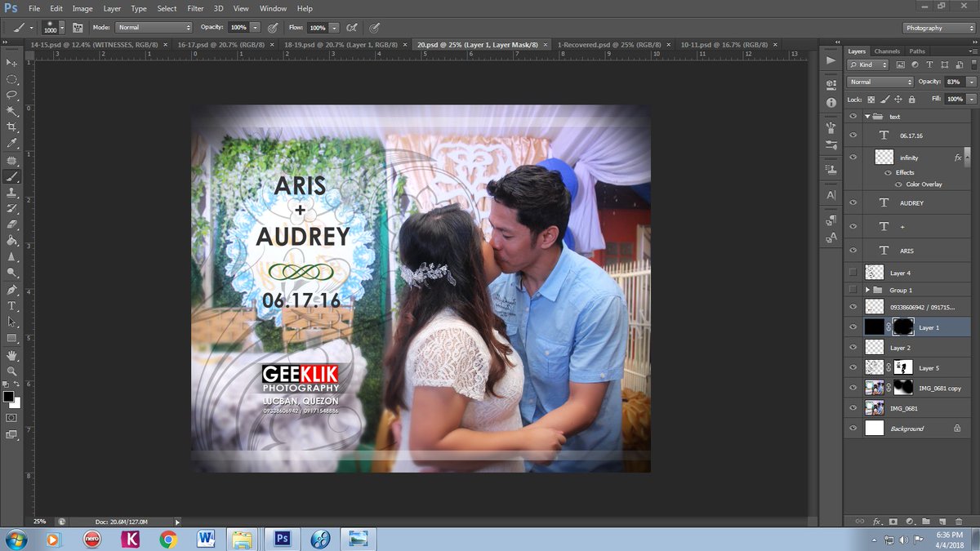Show the hidden Layer 4
This screenshot has height=551, width=980.
(853, 273)
